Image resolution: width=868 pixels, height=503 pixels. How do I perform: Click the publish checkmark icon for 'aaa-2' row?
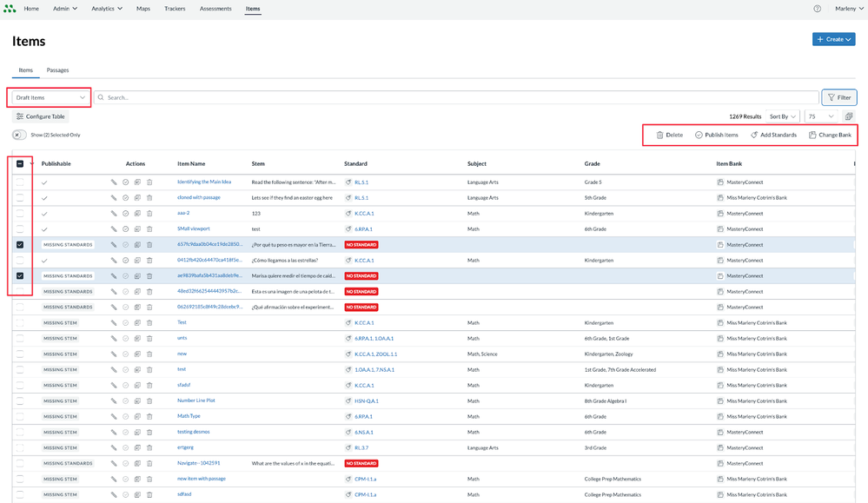point(125,214)
